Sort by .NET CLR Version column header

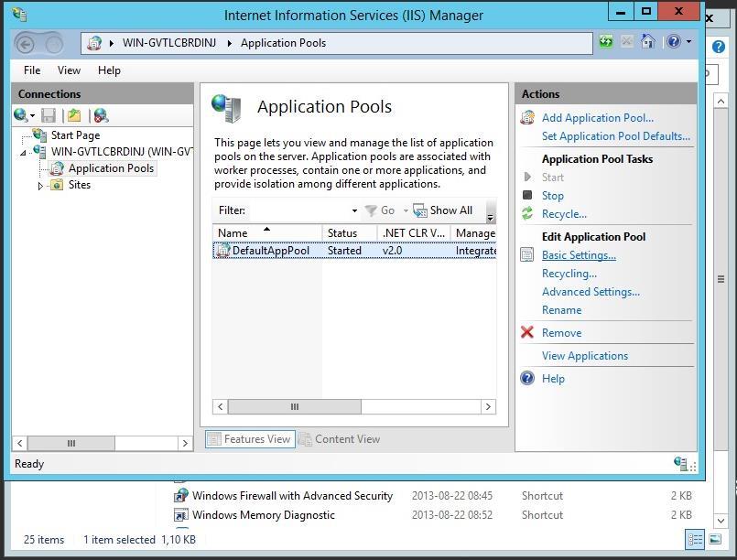coord(414,233)
